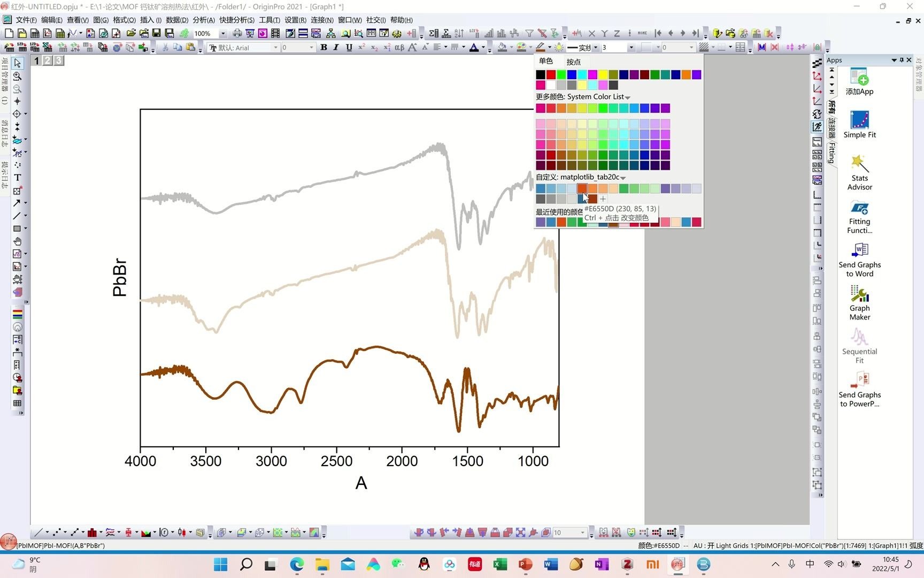This screenshot has width=924, height=578.
Task: Select the Pointer tool
Action: tap(17, 63)
